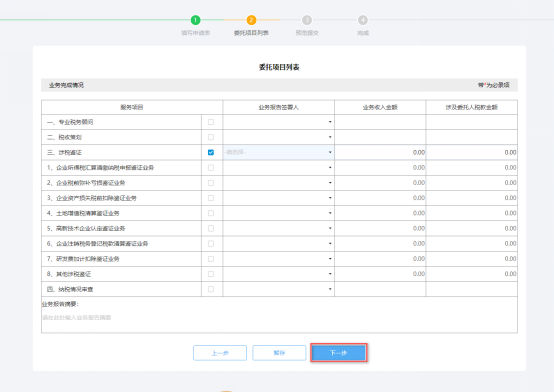Viewport: 554px width, 392px height.
Task: Open signer dropdown for row 5 高新技术企业
Action: [x=278, y=228]
